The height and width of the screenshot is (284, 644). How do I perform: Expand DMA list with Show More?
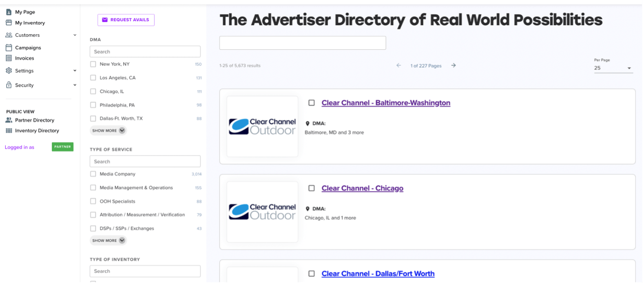coord(108,131)
